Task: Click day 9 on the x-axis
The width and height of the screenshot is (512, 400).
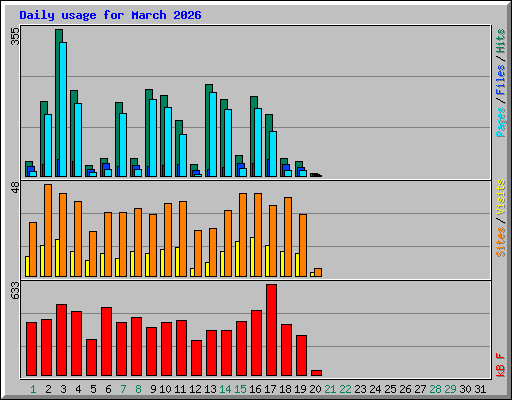Action: click(x=153, y=389)
